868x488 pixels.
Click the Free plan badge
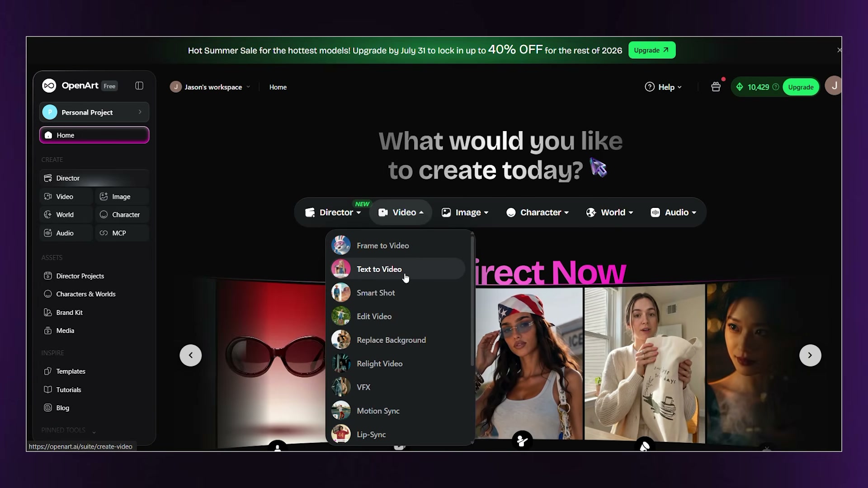tap(109, 86)
